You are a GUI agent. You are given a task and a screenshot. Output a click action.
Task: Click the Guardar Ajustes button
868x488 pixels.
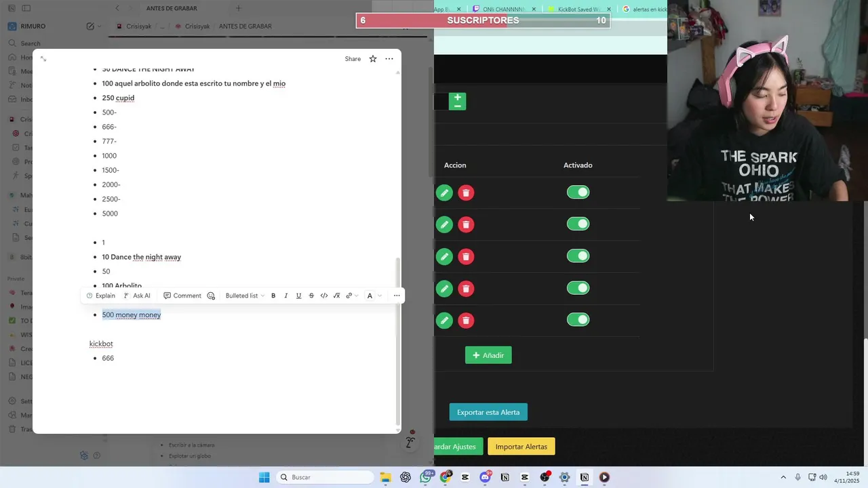click(458, 447)
